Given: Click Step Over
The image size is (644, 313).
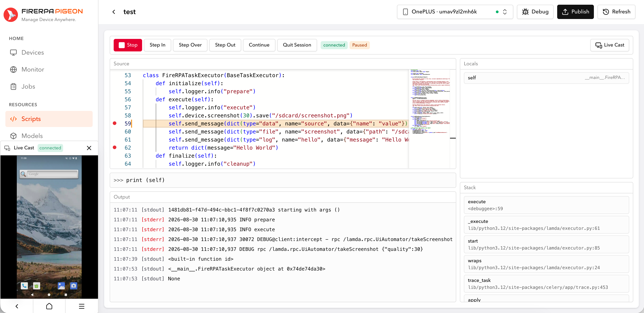Looking at the screenshot, I should click(x=190, y=45).
